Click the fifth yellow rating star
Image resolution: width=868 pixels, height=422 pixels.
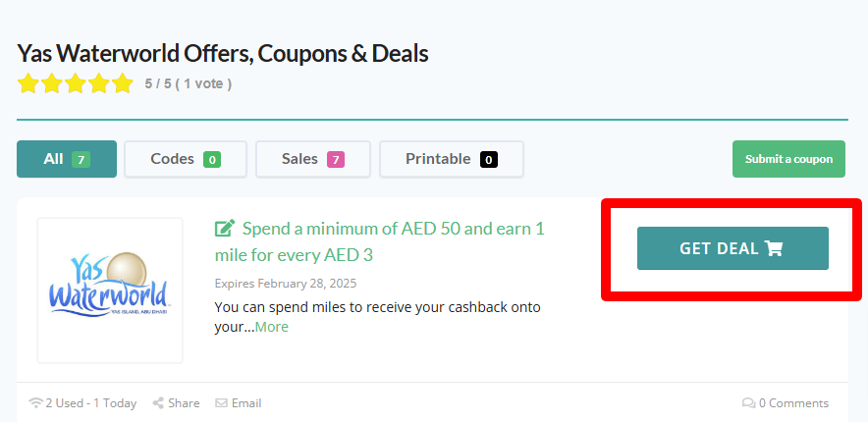tap(123, 83)
